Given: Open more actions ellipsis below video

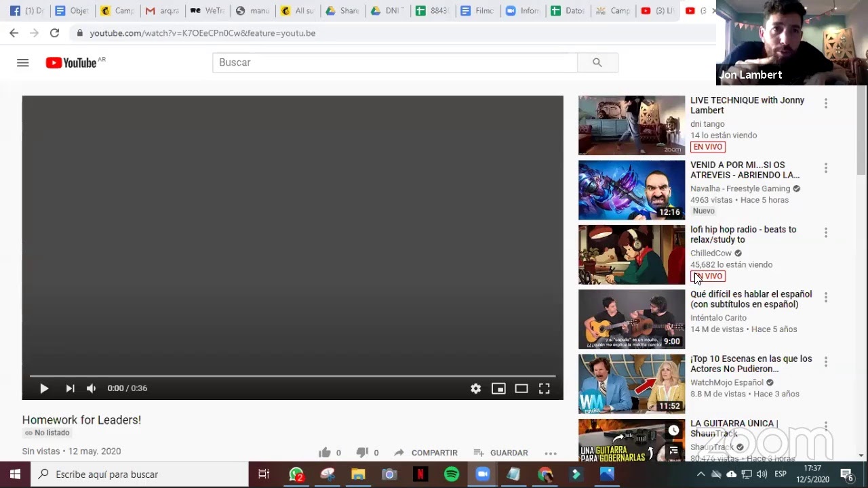Looking at the screenshot, I should pos(551,453).
